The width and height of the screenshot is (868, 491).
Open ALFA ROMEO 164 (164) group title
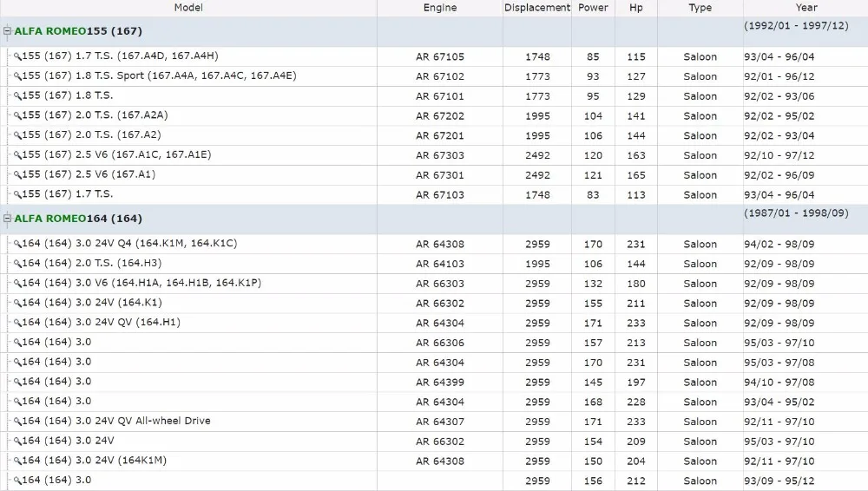[78, 219]
